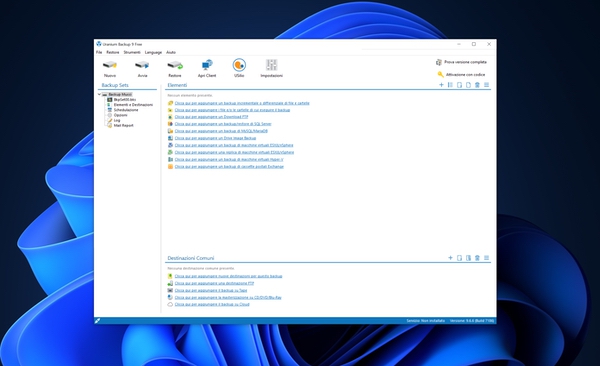Open hamburger menu in Destinazioni Comuni header
Image resolution: width=600 pixels, height=366 pixels.
coord(486,258)
